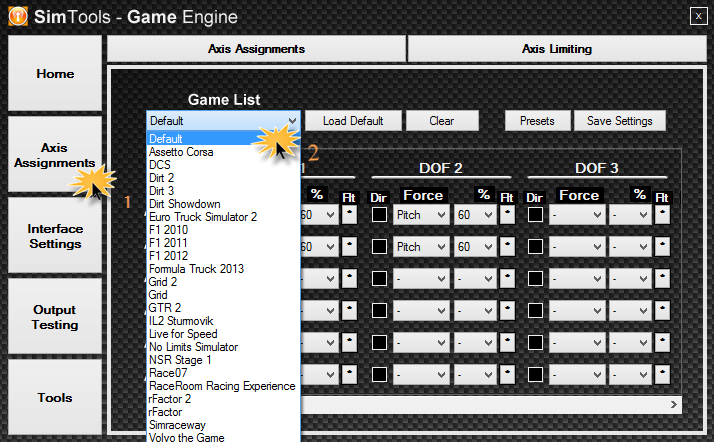This screenshot has width=714, height=442.
Task: Select Euro Truck Simulator 2 entry
Action: pyautogui.click(x=223, y=217)
